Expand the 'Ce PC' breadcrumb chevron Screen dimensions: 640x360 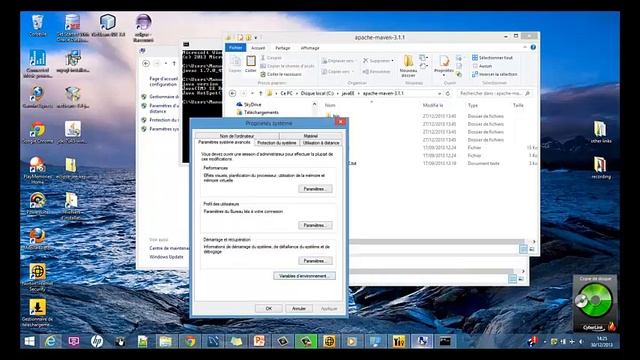296,93
